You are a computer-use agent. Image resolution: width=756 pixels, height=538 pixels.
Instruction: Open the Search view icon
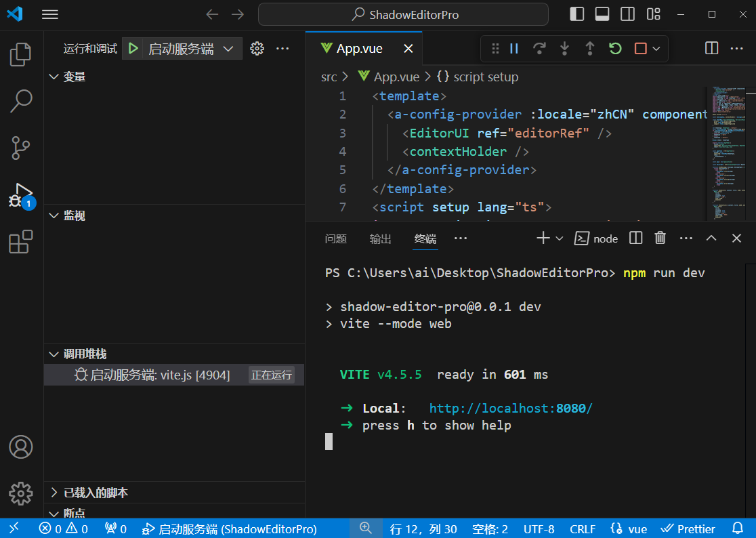[21, 101]
